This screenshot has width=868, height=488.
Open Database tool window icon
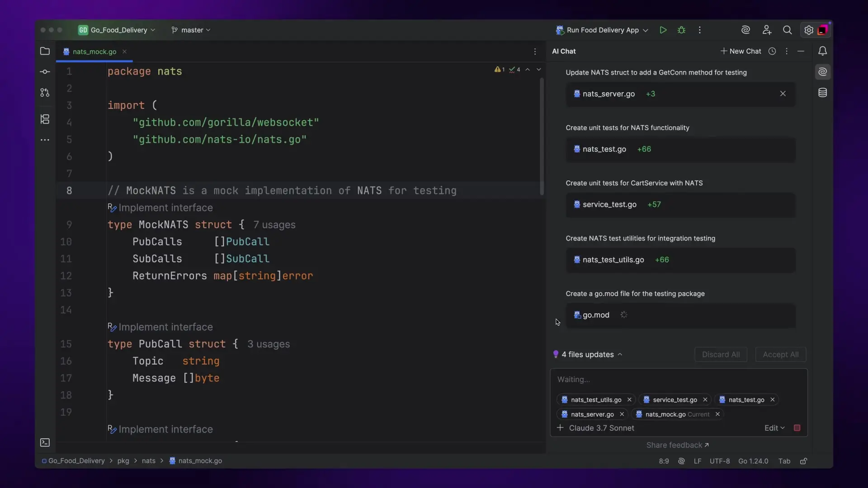click(x=823, y=93)
